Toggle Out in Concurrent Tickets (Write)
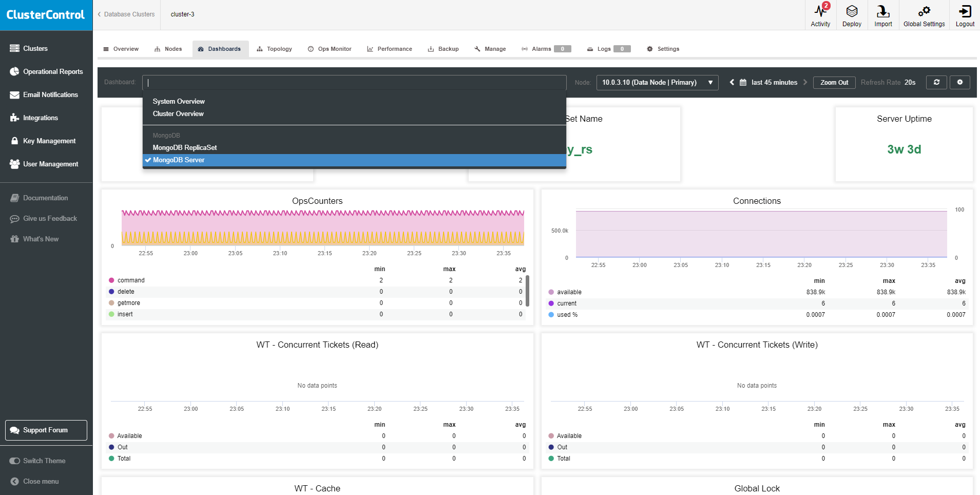The width and height of the screenshot is (980, 495). pos(558,447)
